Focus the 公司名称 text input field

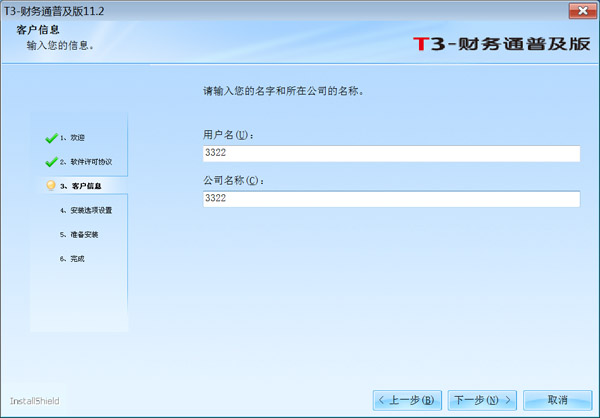click(x=390, y=199)
